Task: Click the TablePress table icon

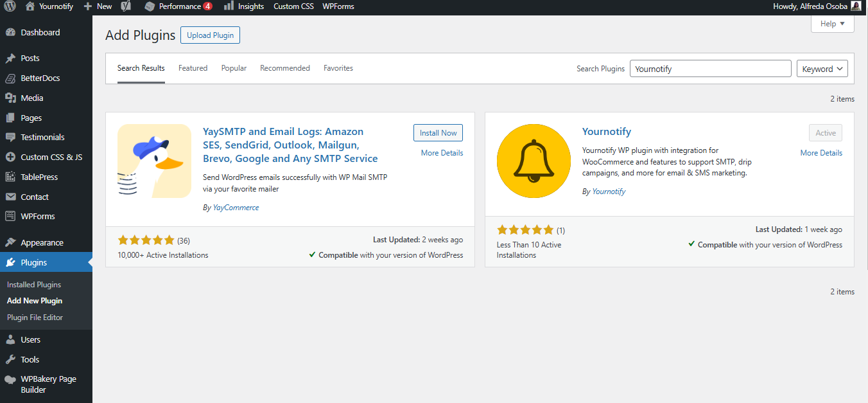Action: (10, 177)
